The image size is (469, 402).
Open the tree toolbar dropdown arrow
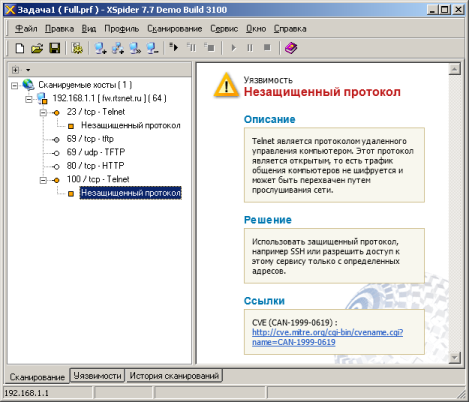[28, 70]
